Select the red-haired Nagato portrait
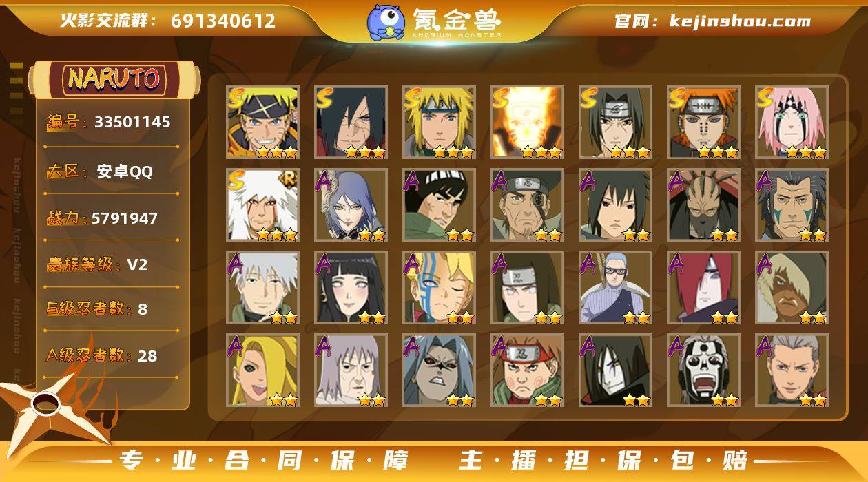 coord(703,288)
